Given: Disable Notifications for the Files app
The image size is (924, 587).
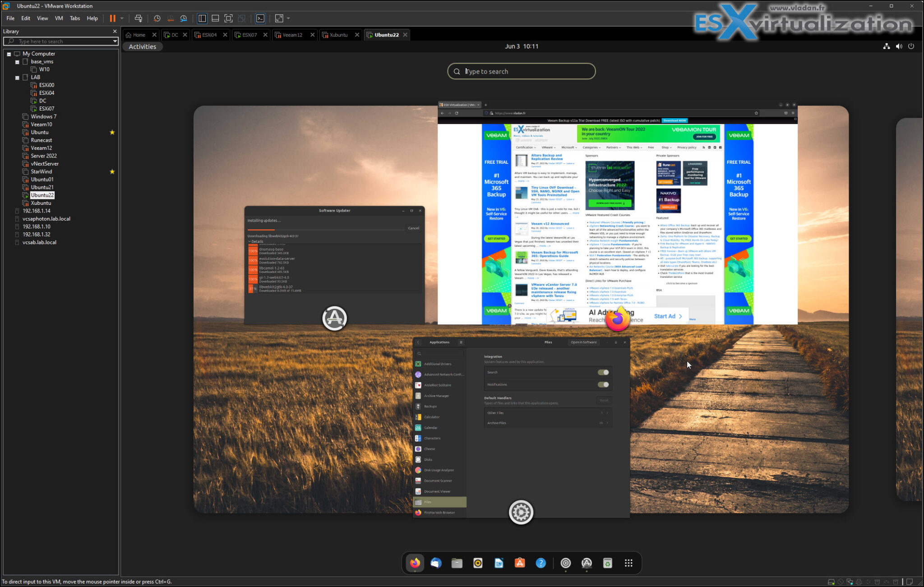Looking at the screenshot, I should (x=603, y=384).
